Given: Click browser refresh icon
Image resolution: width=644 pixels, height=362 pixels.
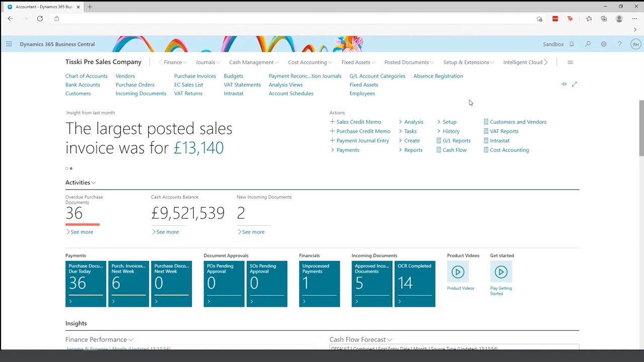Looking at the screenshot, I should click(40, 19).
